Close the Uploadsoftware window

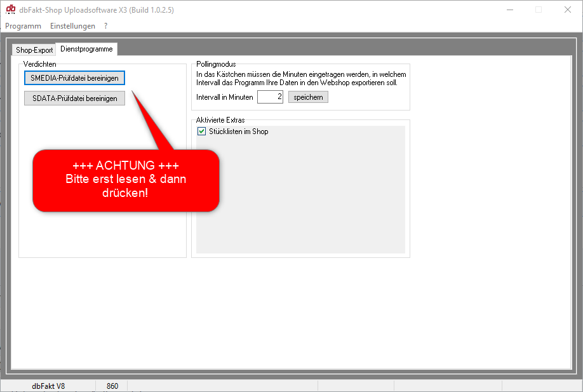click(567, 10)
